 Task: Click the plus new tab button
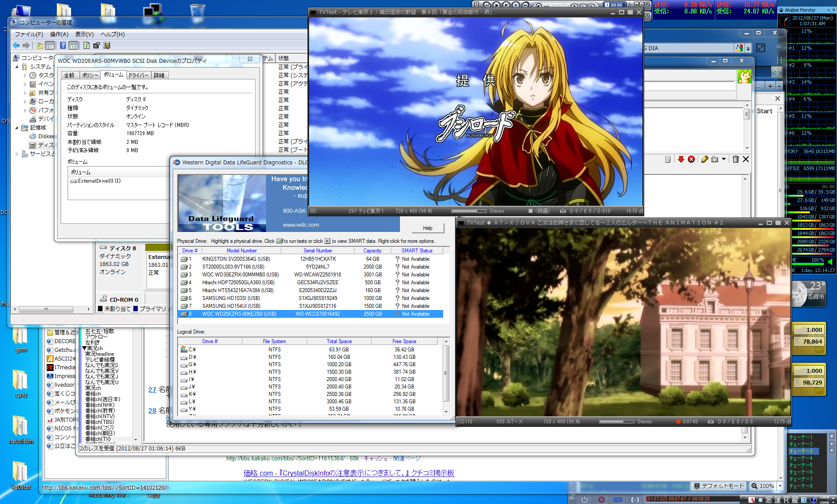click(770, 86)
